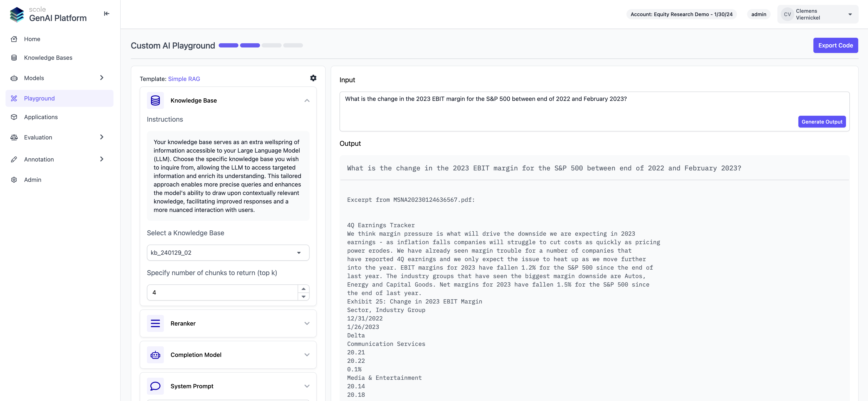Click the third playground progress step bar
The width and height of the screenshot is (868, 401).
tap(271, 46)
